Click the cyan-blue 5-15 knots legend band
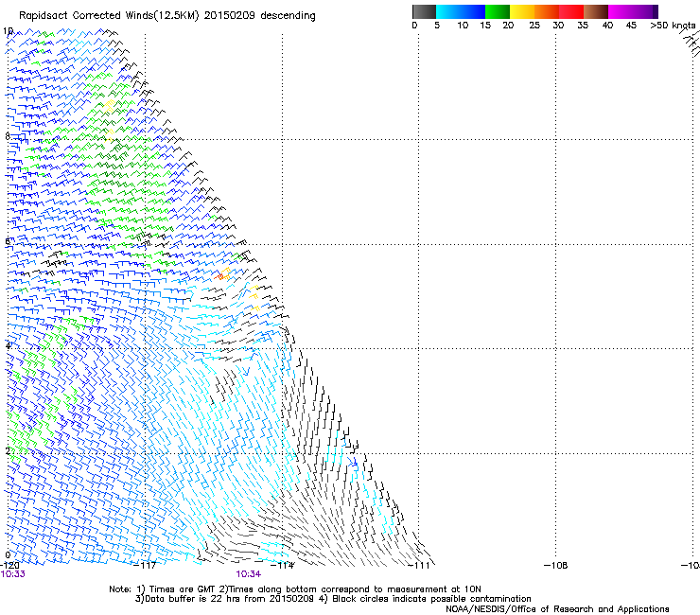Image resolution: width=700 pixels, height=615 pixels. click(x=461, y=11)
